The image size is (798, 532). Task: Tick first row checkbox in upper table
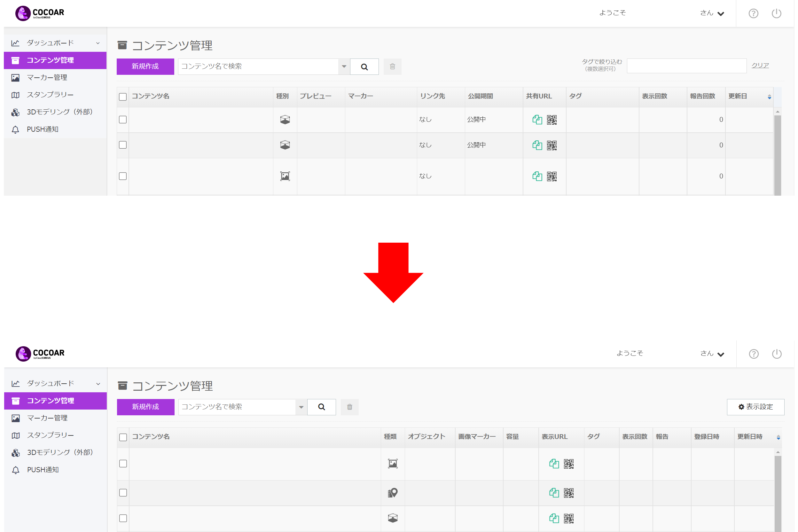click(123, 120)
